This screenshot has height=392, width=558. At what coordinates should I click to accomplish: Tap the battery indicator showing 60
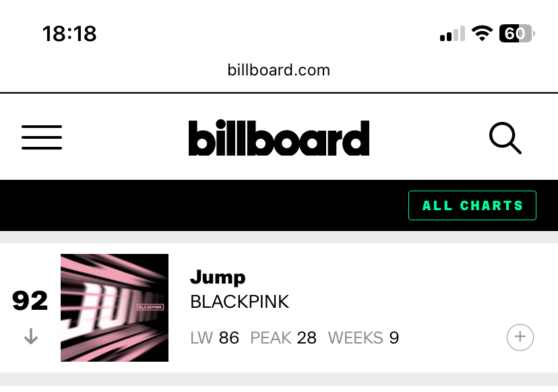point(517,34)
